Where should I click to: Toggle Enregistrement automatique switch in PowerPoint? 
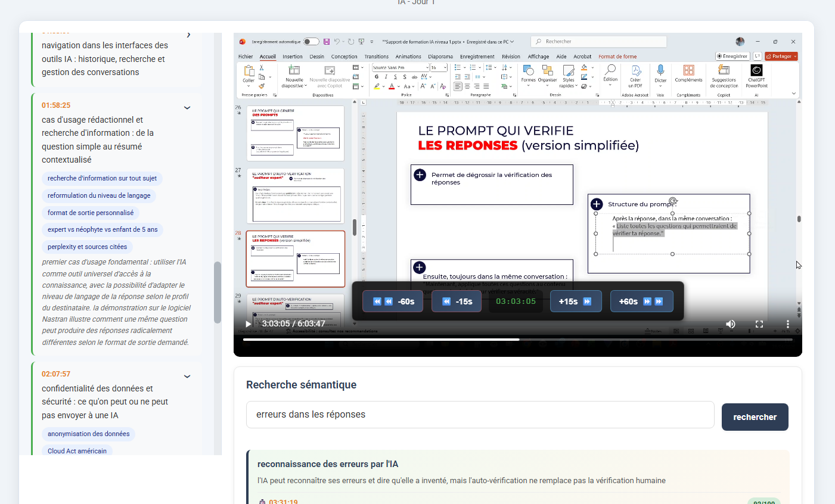pos(311,42)
